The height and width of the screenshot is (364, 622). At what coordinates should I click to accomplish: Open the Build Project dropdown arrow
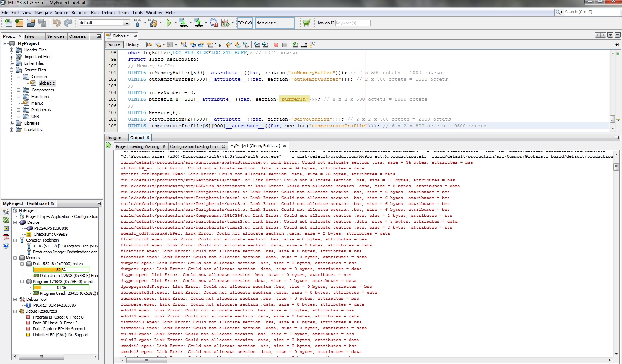144,23
